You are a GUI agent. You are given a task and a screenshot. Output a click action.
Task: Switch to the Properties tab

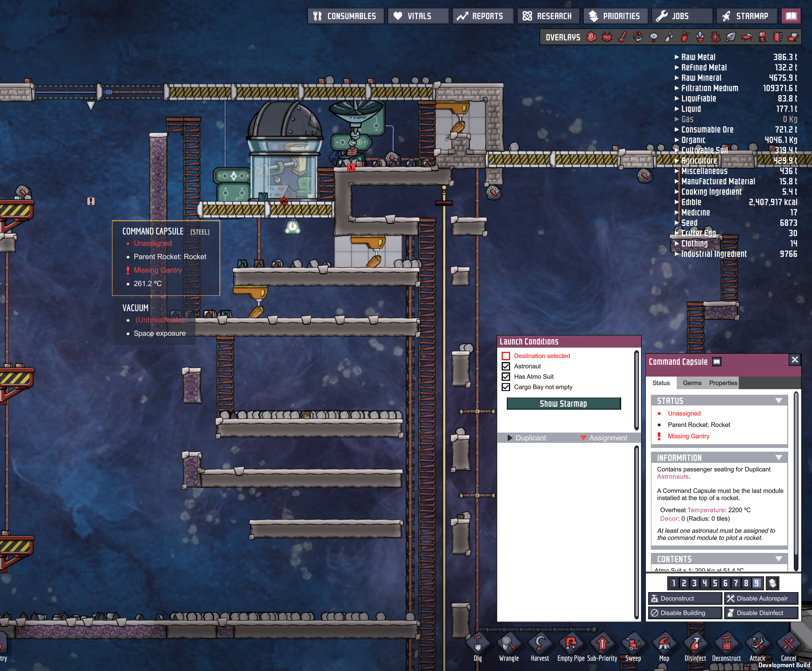723,383
